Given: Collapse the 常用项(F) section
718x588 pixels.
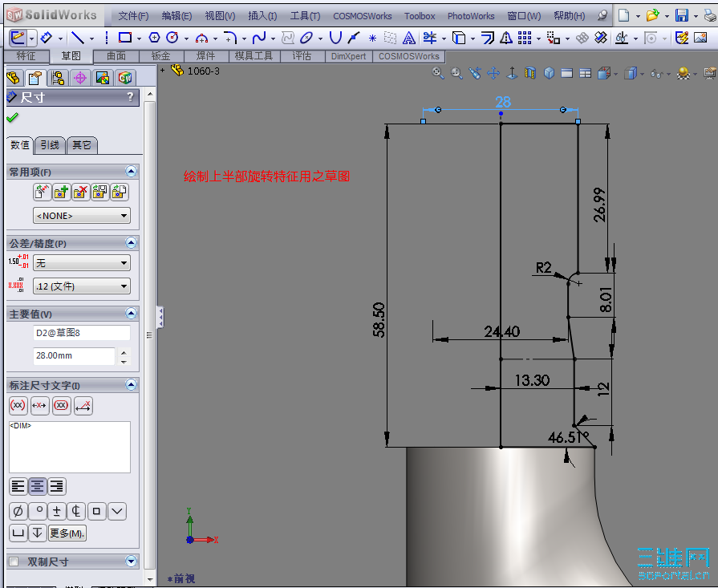Looking at the screenshot, I should tap(131, 172).
